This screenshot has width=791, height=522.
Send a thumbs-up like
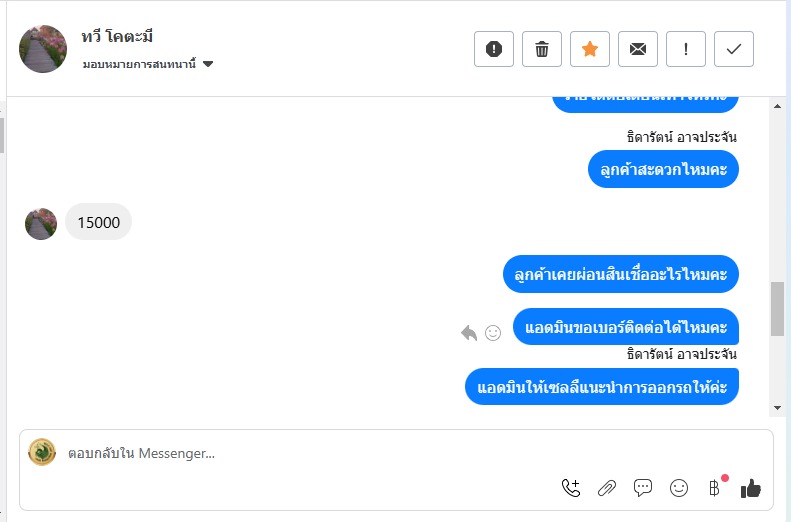(x=751, y=488)
